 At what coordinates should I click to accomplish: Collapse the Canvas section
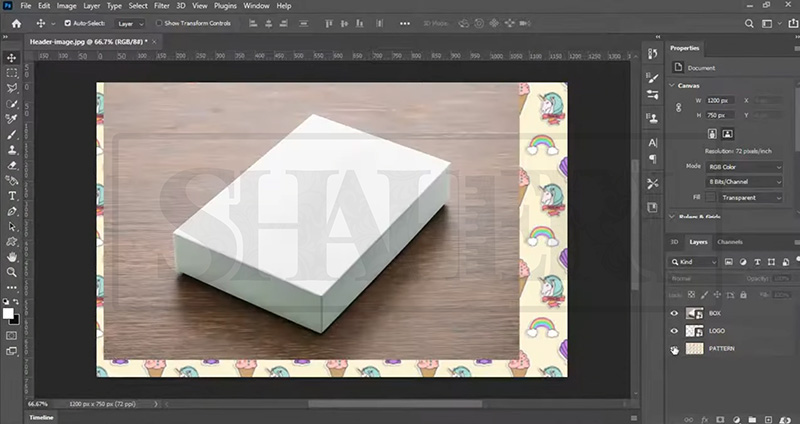click(673, 85)
